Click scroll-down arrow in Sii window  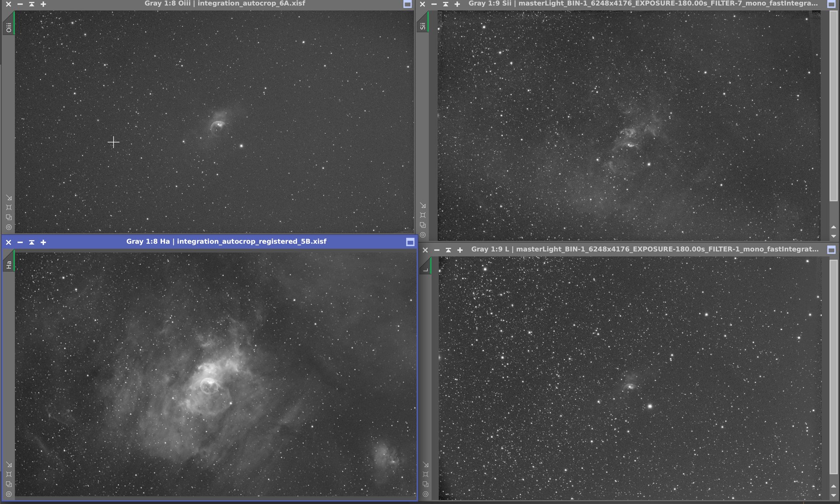[833, 236]
